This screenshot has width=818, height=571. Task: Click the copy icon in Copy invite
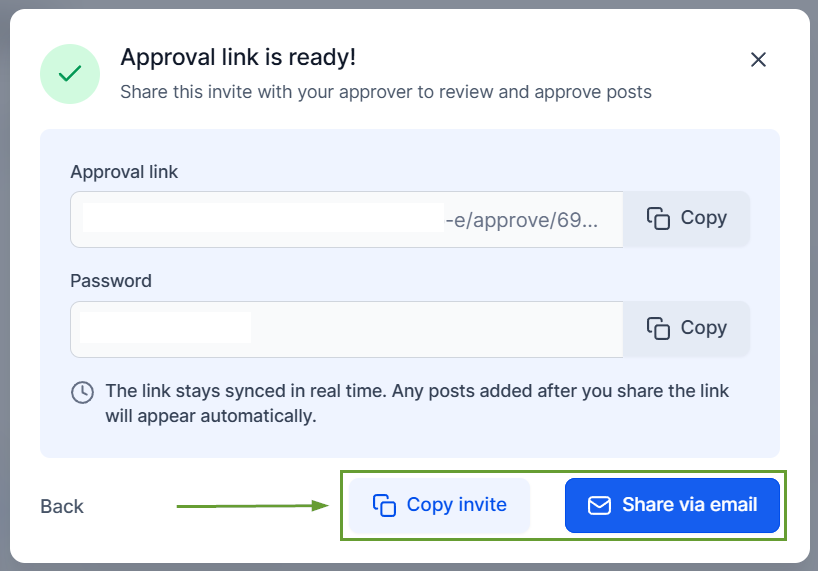[385, 506]
